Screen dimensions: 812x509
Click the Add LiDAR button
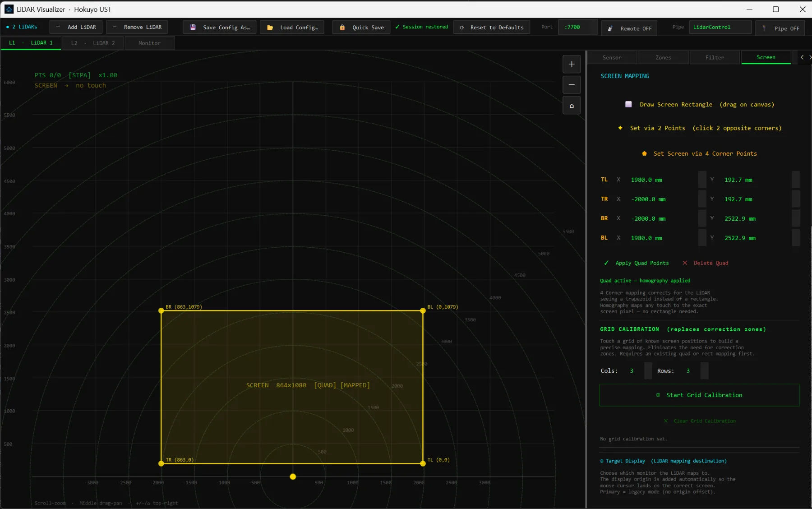pyautogui.click(x=76, y=27)
